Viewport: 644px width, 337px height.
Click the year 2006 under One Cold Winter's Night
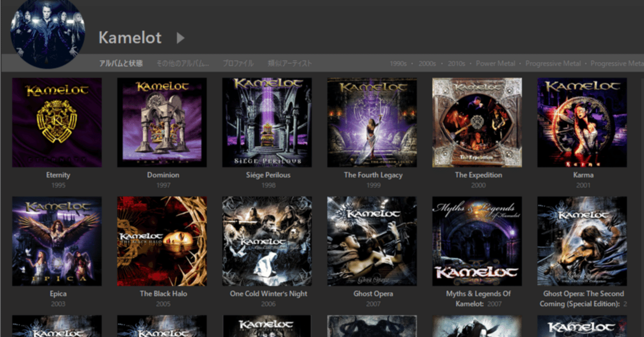(x=268, y=304)
